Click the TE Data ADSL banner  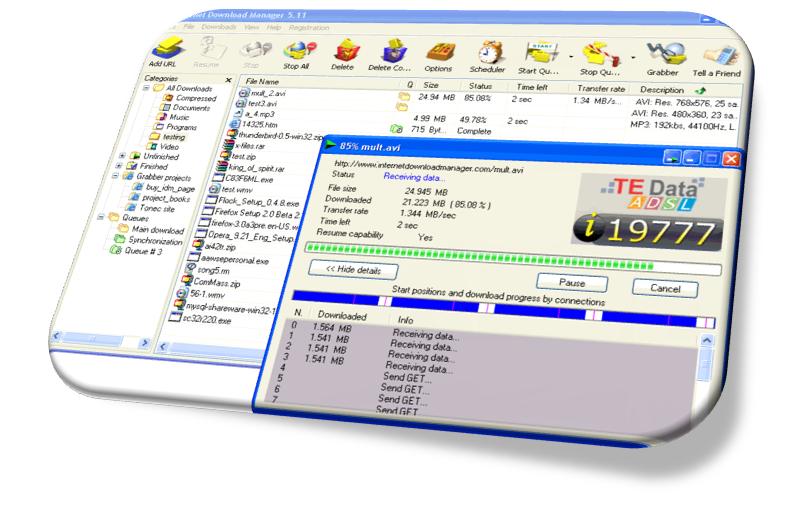(x=651, y=213)
